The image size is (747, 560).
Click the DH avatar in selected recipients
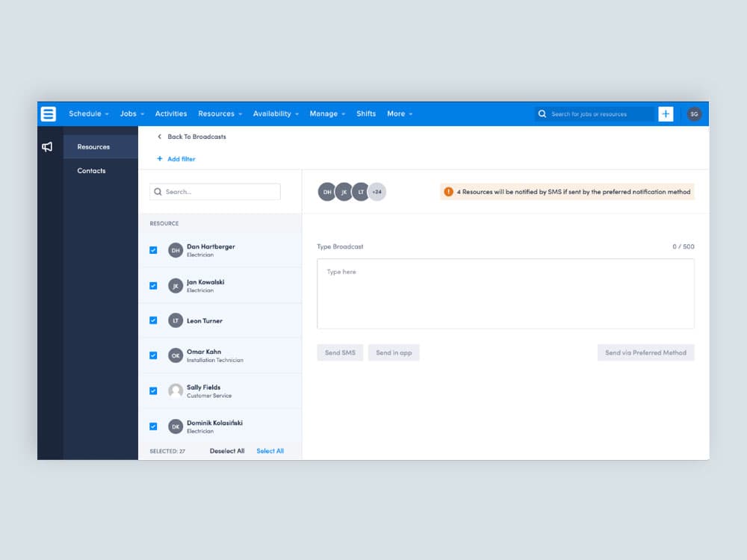pos(326,192)
